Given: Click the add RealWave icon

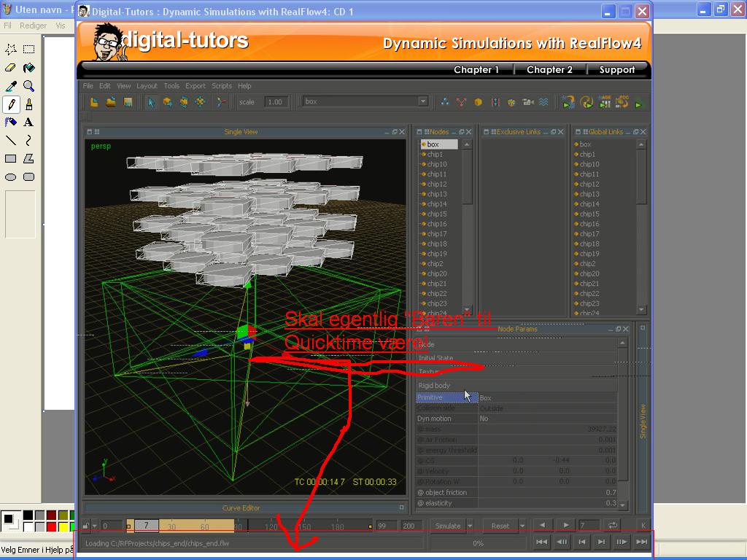Looking at the screenshot, I should (x=543, y=102).
